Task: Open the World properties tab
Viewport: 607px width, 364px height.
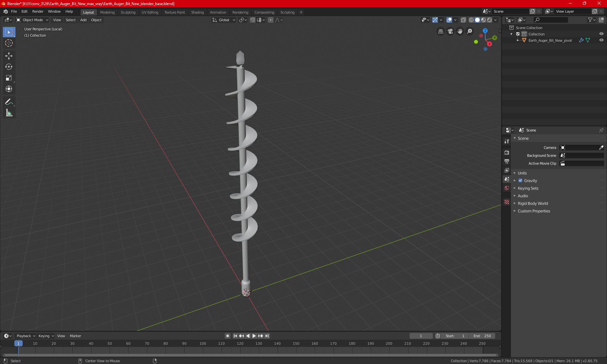Action: coord(507,188)
